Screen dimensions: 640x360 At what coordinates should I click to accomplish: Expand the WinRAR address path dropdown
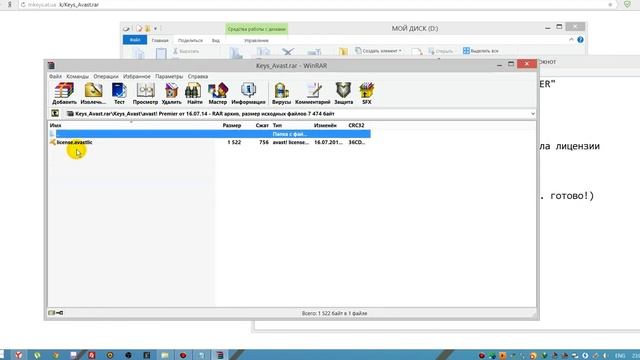(x=533, y=113)
